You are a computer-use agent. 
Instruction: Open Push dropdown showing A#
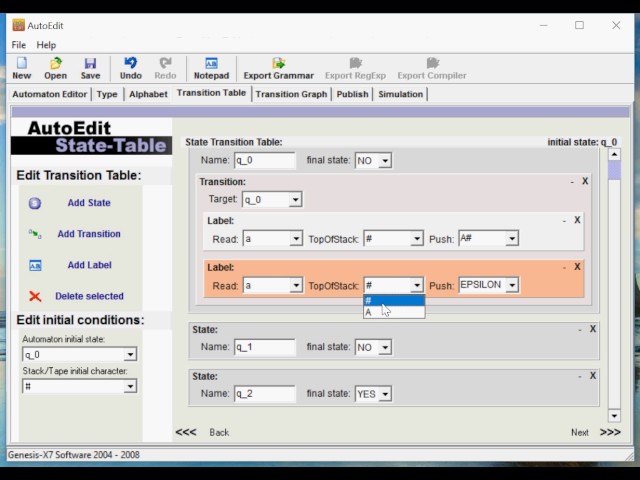point(512,239)
